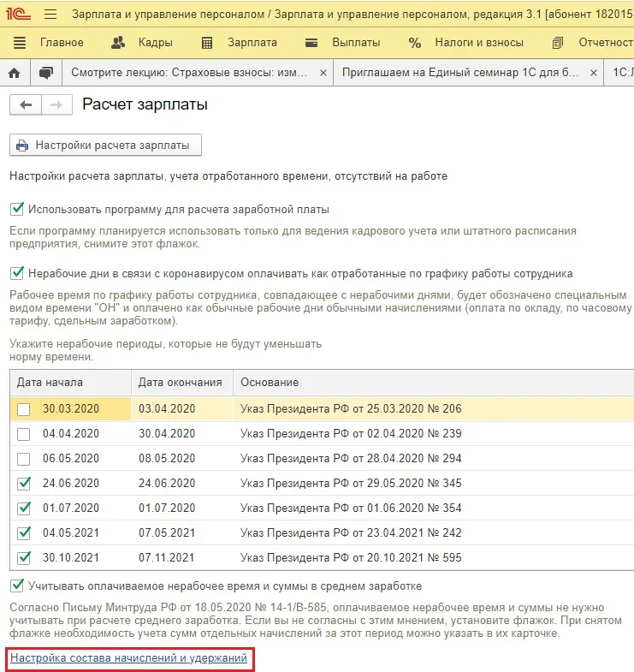This screenshot has height=672, width=634.
Task: Toggle Использовать программу для расчета заработной платы
Action: click(x=17, y=209)
